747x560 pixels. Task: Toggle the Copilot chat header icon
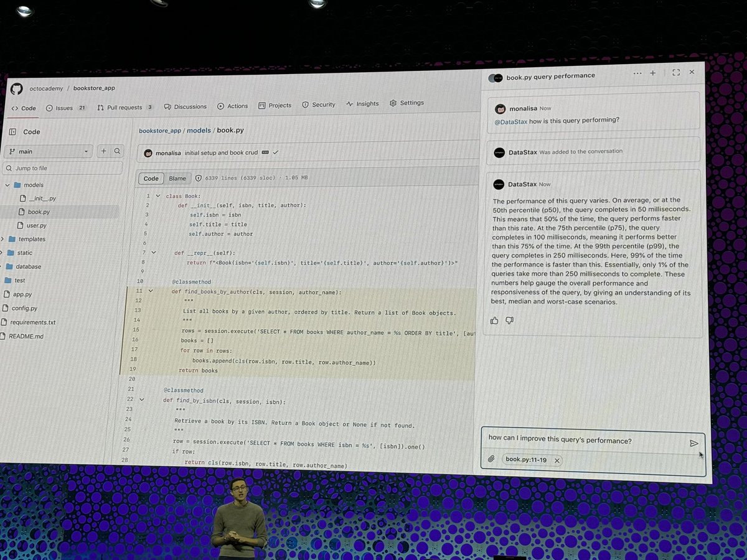coord(496,78)
